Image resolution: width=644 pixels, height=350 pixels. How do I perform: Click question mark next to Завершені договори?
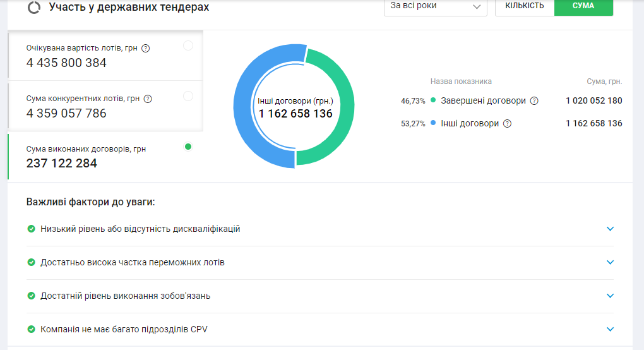click(534, 100)
